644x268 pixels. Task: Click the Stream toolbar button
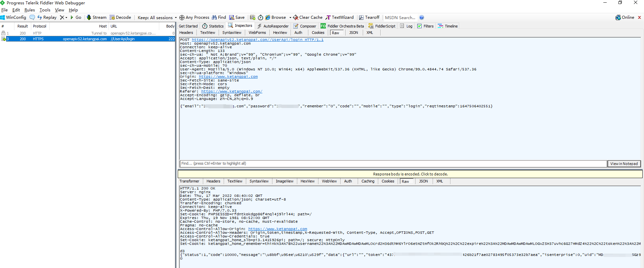96,17
